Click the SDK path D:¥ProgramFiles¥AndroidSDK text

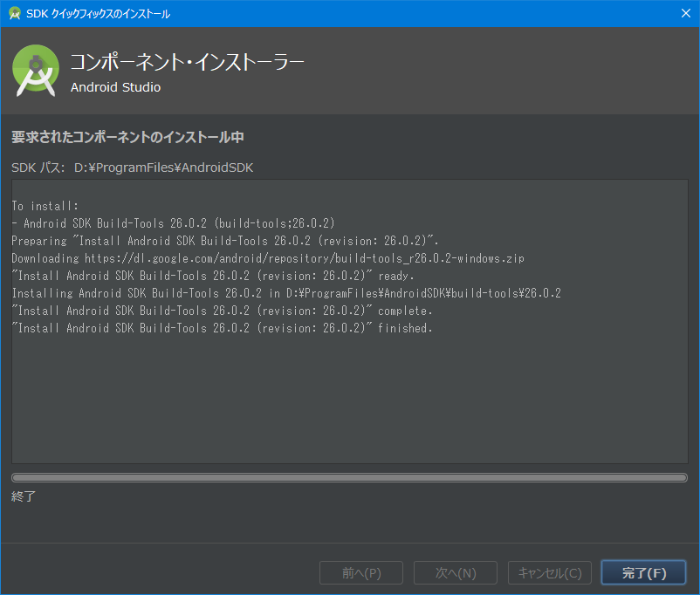coord(163,168)
